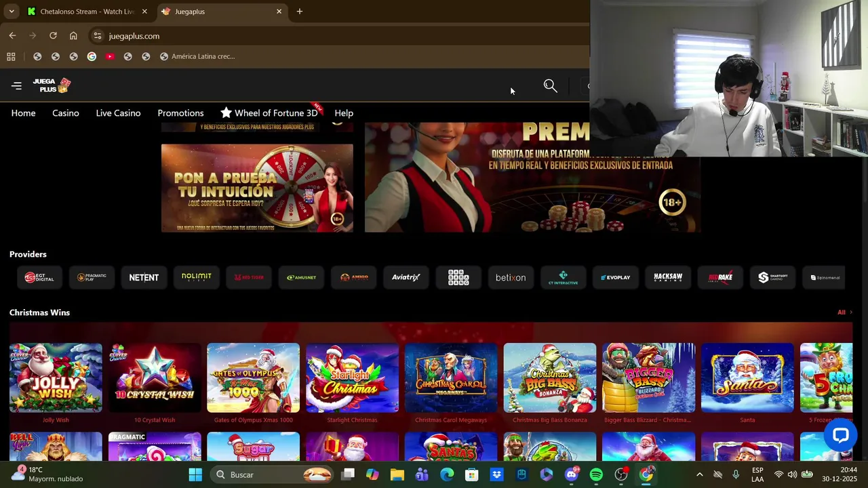868x488 pixels.
Task: Expand the tab search dropdown arrow
Action: point(11,12)
